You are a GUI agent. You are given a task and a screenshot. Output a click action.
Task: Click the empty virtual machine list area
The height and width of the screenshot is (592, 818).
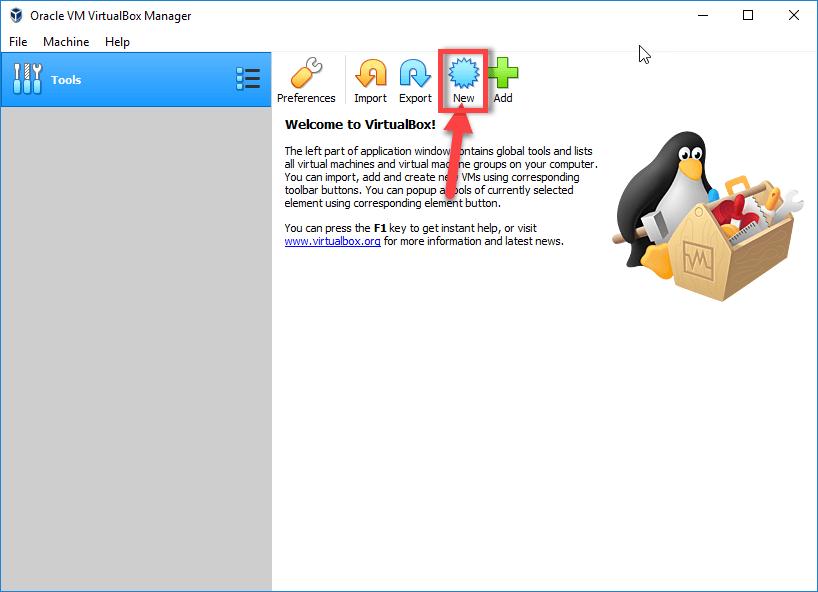pos(135,340)
